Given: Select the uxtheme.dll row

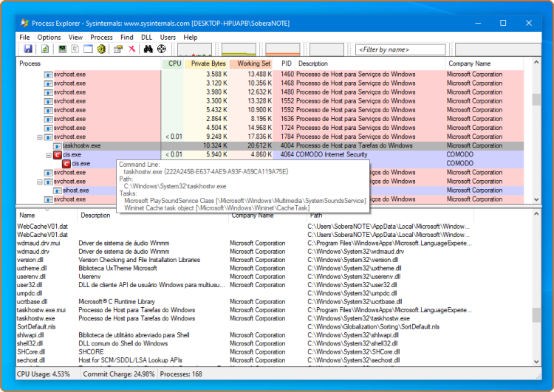Looking at the screenshot, I should click(244, 269).
